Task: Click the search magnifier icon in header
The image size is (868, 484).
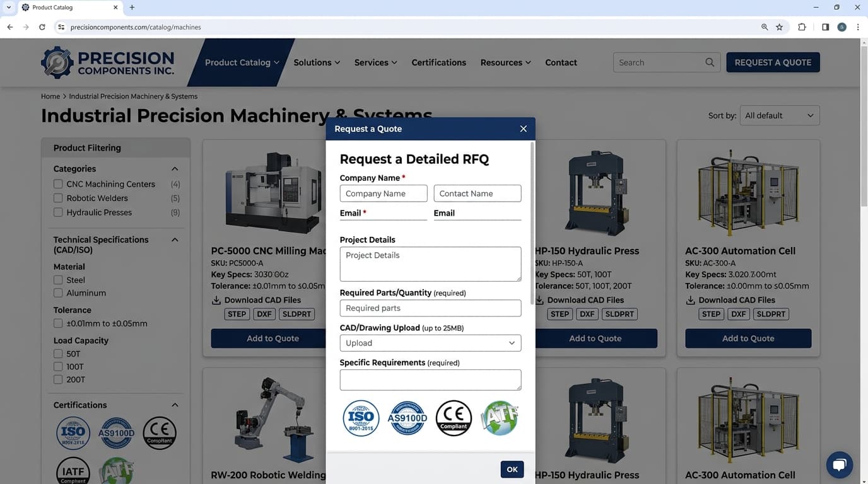Action: pyautogui.click(x=710, y=62)
